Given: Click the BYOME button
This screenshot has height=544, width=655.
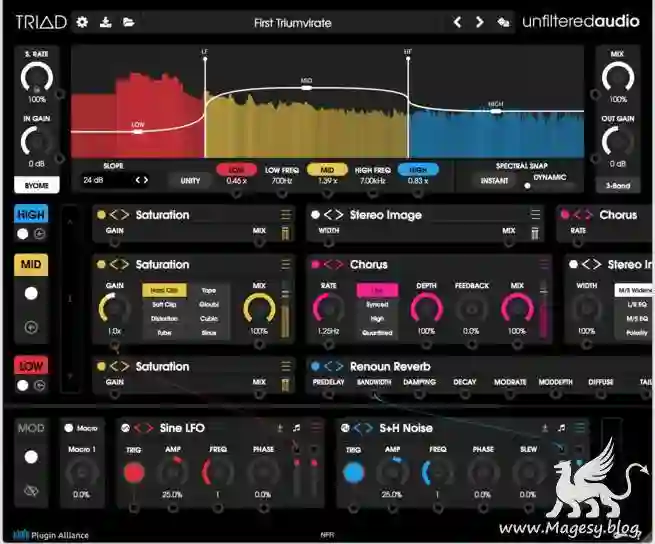Looking at the screenshot, I should [36, 185].
